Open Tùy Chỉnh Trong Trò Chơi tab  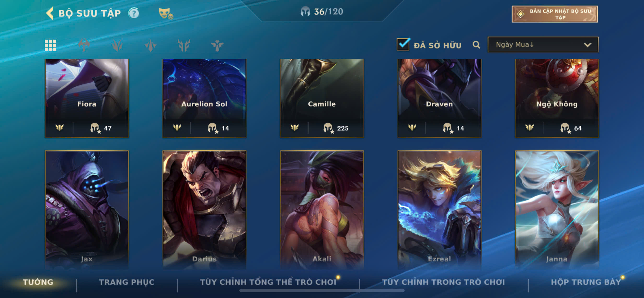443,282
